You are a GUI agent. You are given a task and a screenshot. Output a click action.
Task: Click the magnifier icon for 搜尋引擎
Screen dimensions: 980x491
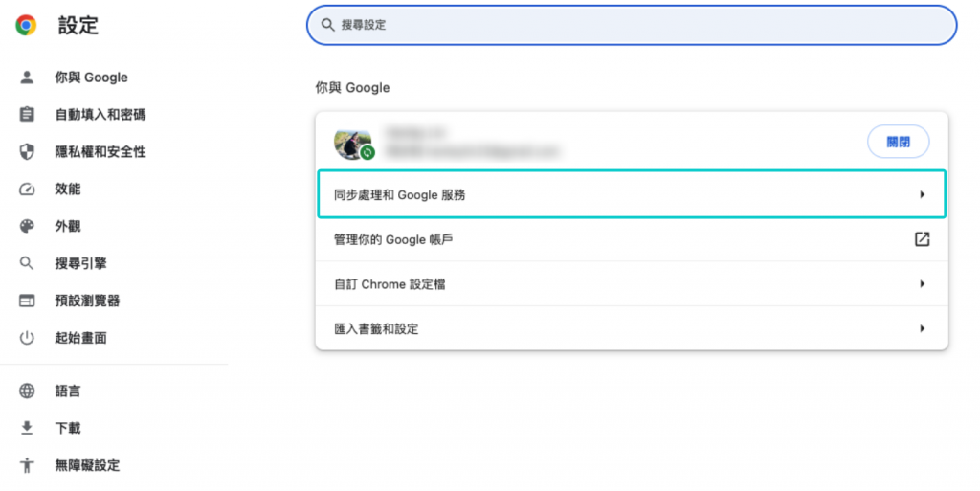(x=27, y=263)
